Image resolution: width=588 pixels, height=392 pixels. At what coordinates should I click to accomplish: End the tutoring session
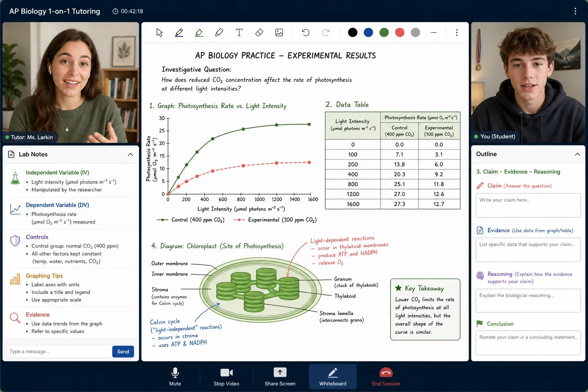(386, 377)
